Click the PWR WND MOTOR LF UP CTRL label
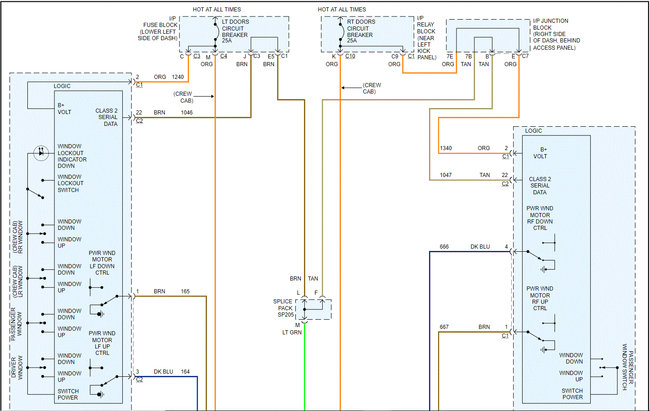Screen dimensions: 650x411 pos(102,343)
